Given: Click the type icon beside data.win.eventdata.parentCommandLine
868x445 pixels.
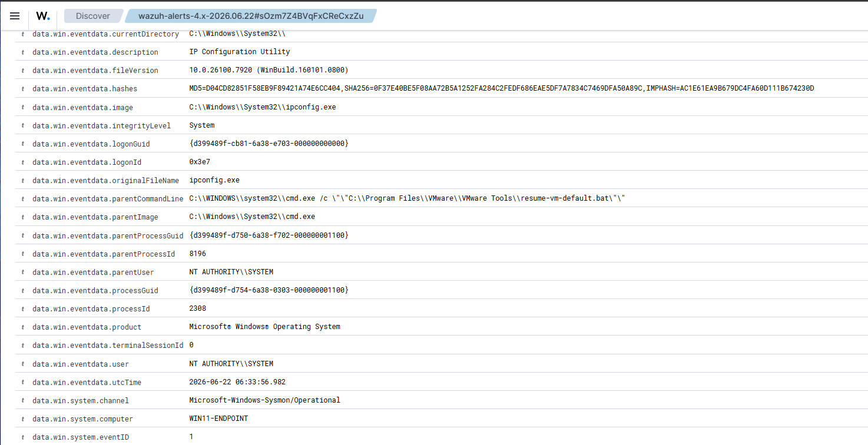Looking at the screenshot, I should (x=22, y=199).
